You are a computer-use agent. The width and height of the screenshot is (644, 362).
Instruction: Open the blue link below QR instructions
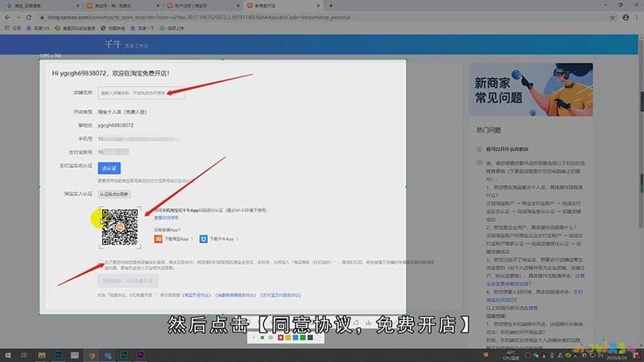tap(167, 217)
